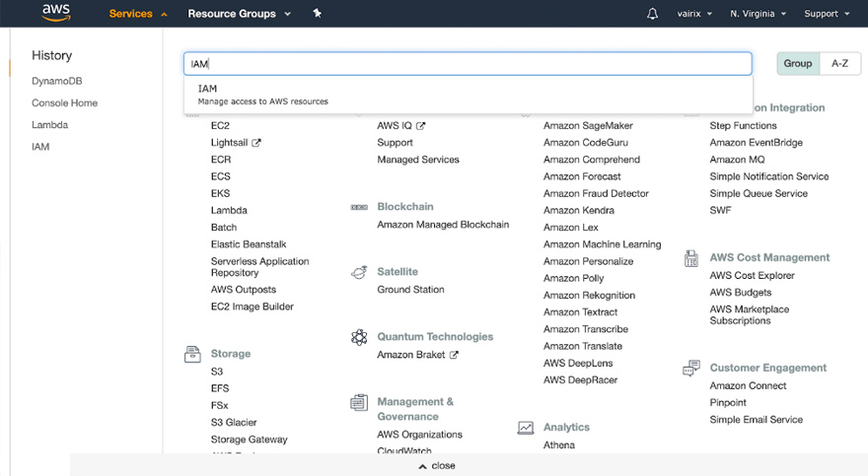Click the AWS logo

pos(56,13)
